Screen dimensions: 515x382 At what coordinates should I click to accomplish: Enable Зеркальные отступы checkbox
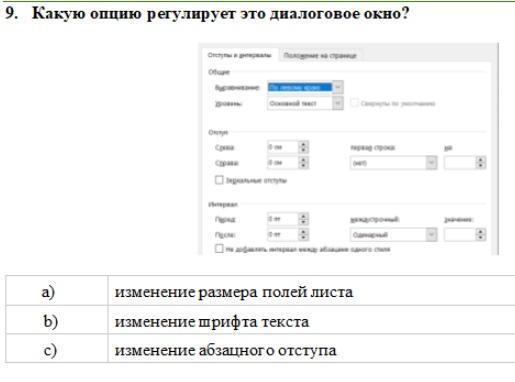pyautogui.click(x=219, y=180)
